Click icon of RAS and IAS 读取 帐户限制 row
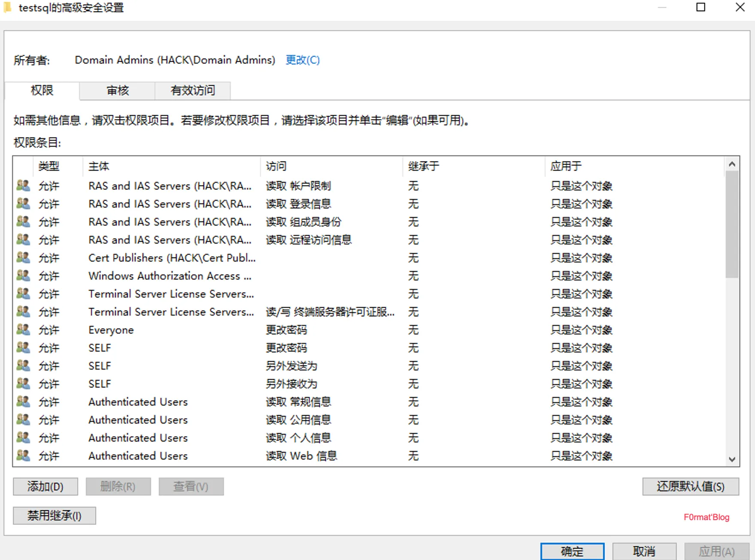This screenshot has height=560, width=755. (23, 185)
